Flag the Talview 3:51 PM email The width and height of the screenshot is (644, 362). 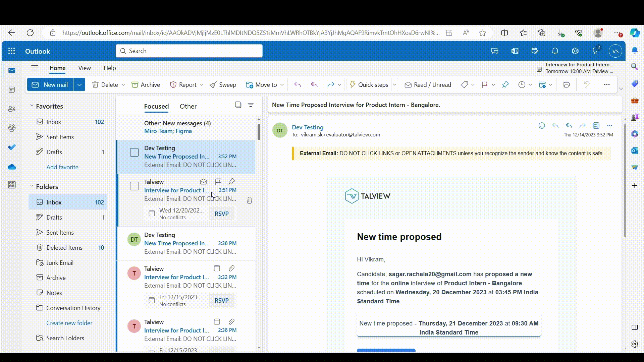click(x=218, y=182)
